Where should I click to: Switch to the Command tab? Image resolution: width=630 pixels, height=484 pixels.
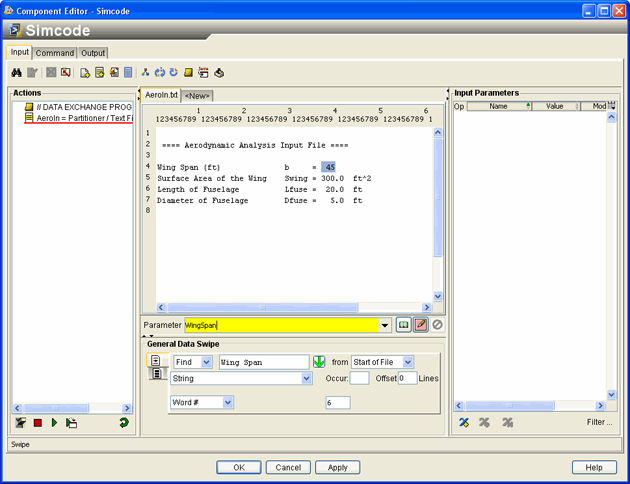[x=55, y=53]
